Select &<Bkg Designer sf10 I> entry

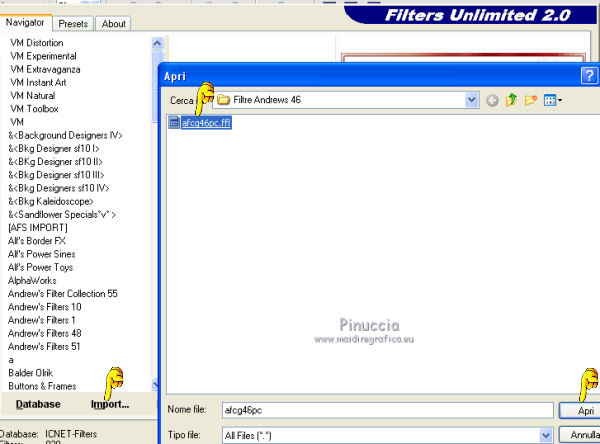[54, 149]
